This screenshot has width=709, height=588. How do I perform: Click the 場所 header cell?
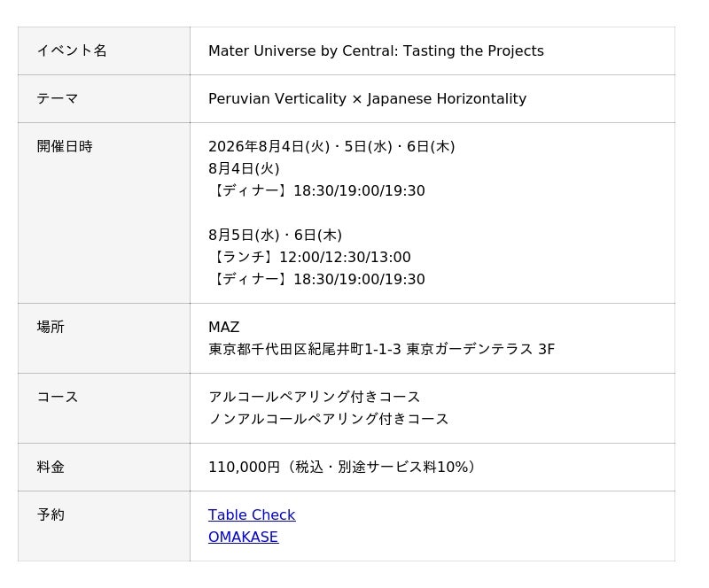(104, 338)
